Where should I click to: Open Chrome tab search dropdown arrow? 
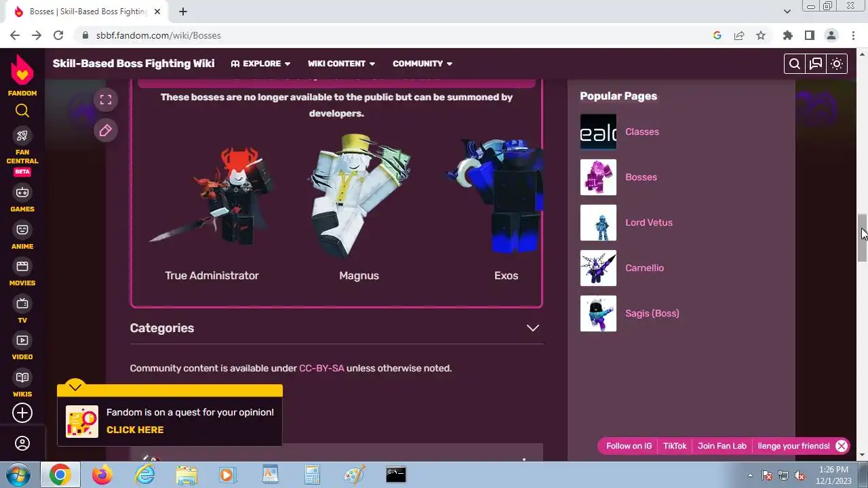[787, 12]
